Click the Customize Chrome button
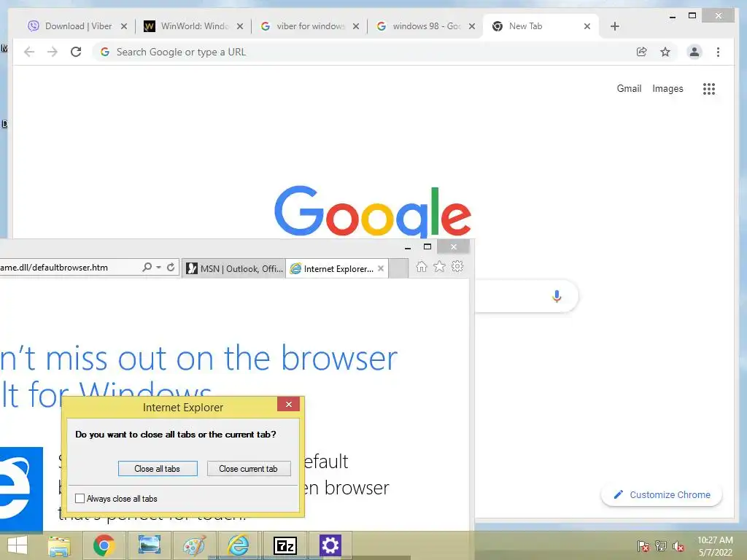747x560 pixels. point(662,495)
